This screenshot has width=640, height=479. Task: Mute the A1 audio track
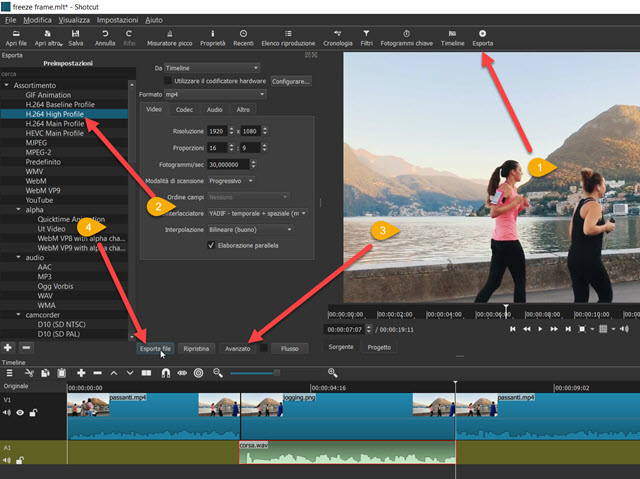tap(7, 460)
